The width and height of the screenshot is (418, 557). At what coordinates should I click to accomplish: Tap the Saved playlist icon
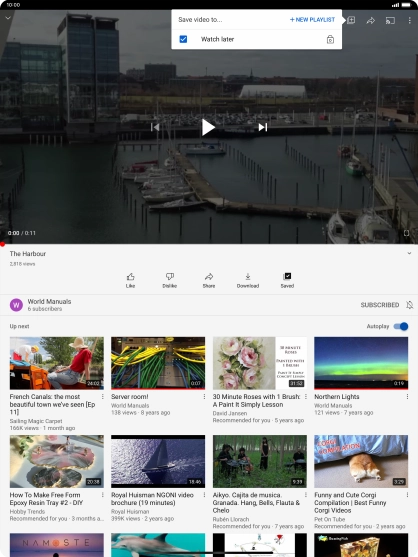coord(287,276)
